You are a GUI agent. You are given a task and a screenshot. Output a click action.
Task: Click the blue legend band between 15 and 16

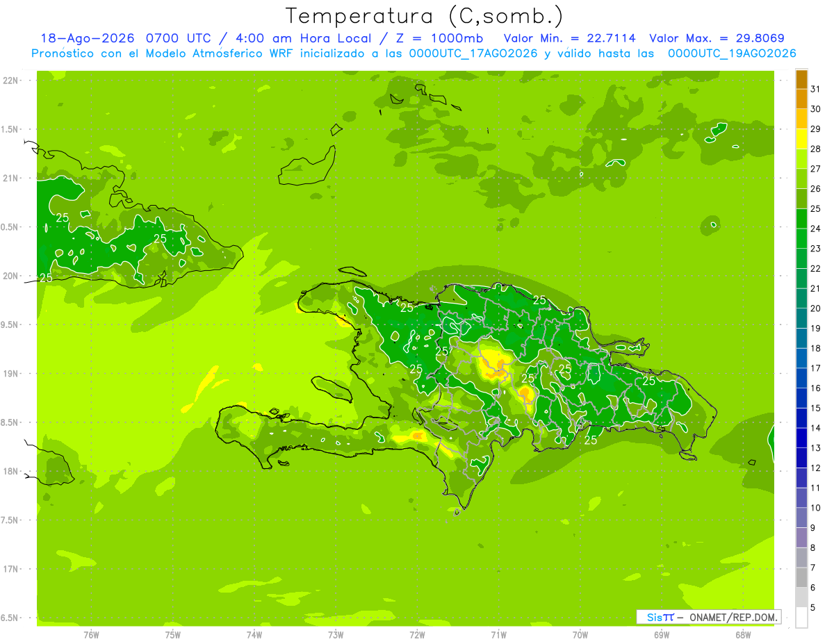[x=801, y=398]
